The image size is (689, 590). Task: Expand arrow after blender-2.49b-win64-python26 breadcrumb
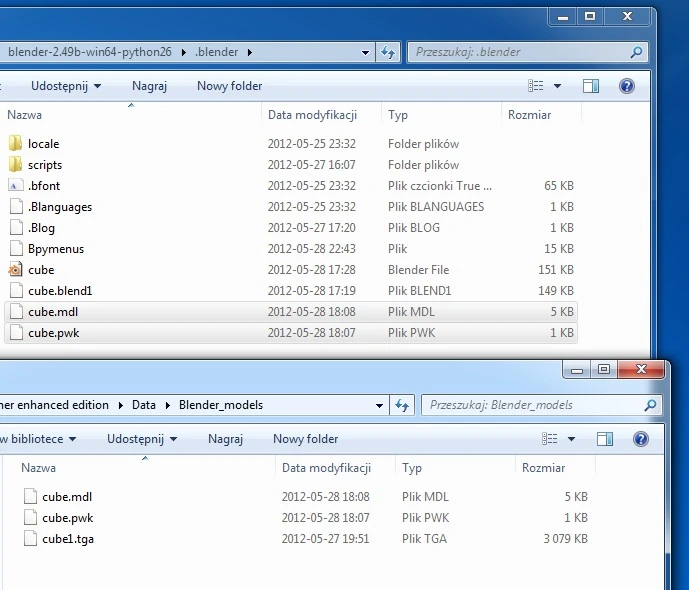click(184, 52)
